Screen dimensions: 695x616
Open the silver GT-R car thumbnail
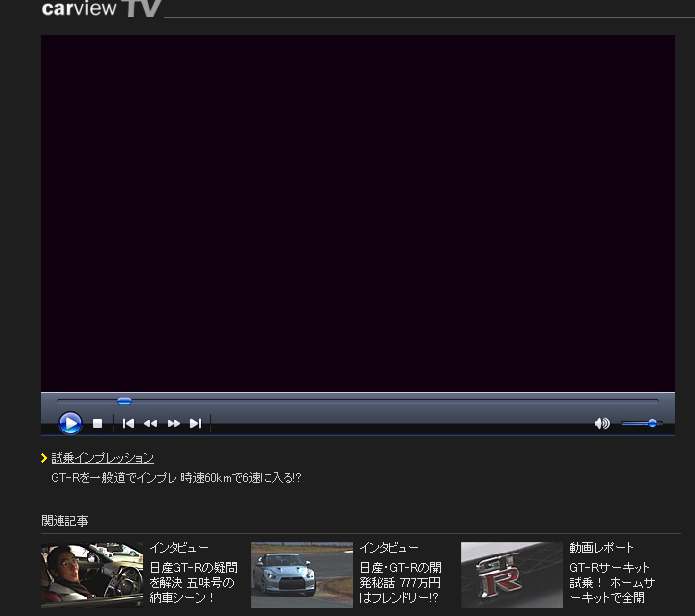coord(301,574)
